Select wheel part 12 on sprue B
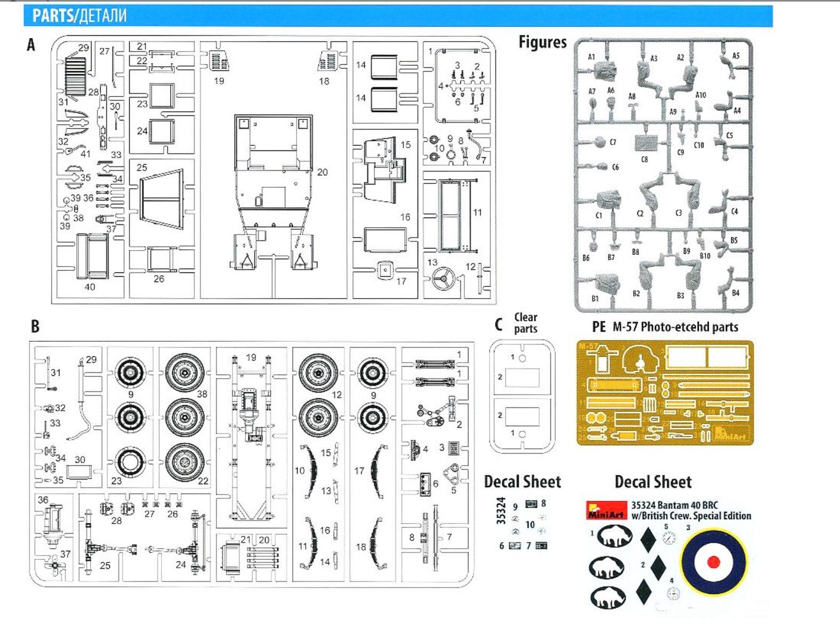Image resolution: width=840 pixels, height=619 pixels. (318, 373)
